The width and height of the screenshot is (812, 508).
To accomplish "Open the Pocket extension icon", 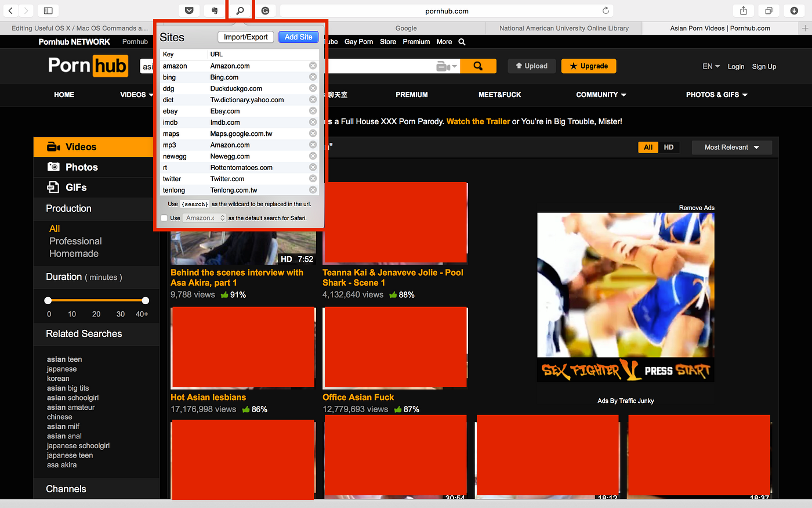I will (189, 10).
